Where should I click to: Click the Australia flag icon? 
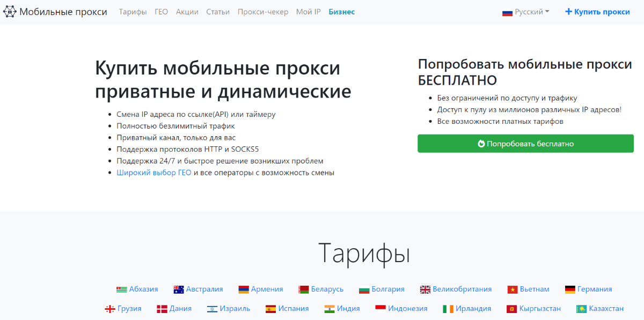[179, 289]
